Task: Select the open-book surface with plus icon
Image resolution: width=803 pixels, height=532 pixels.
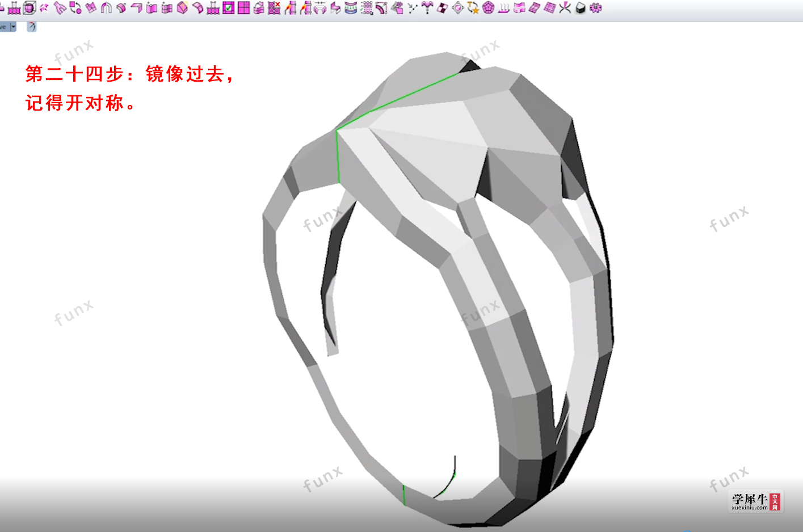Action: click(x=152, y=8)
